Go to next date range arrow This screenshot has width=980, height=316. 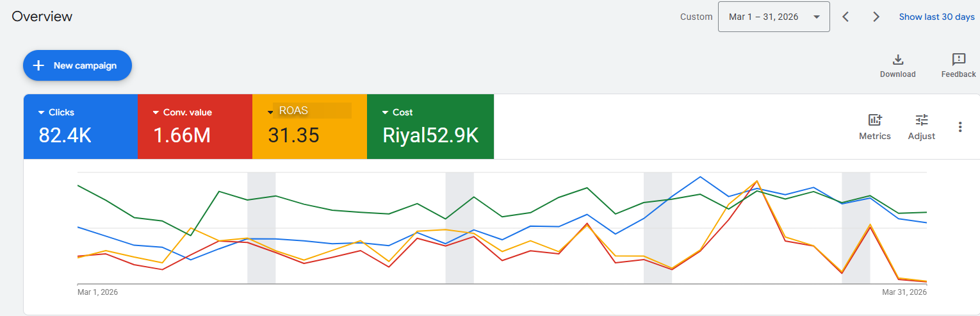(x=876, y=17)
